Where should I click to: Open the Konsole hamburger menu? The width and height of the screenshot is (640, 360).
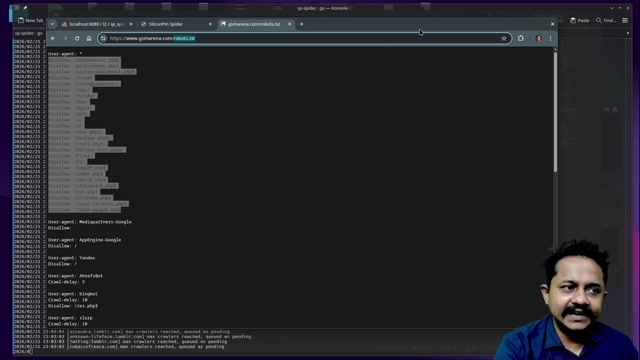[625, 20]
